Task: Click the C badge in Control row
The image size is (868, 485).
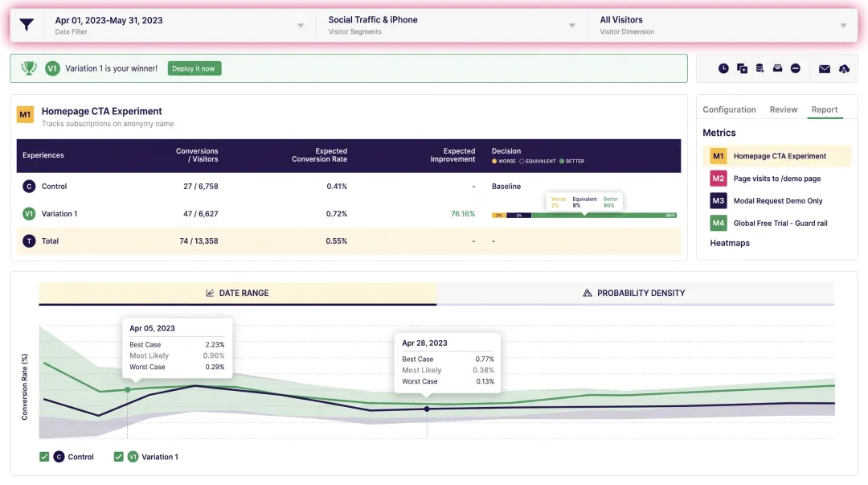Action: (x=29, y=187)
